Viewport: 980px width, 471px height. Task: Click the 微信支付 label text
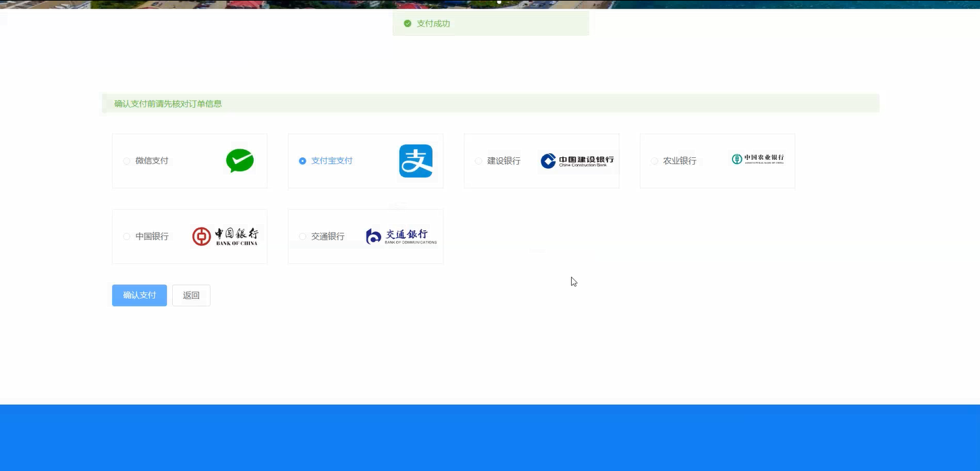point(152,161)
